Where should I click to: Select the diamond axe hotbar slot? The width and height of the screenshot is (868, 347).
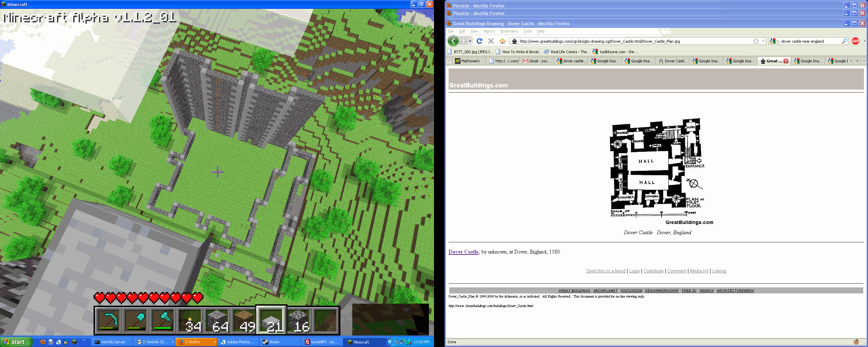163,320
